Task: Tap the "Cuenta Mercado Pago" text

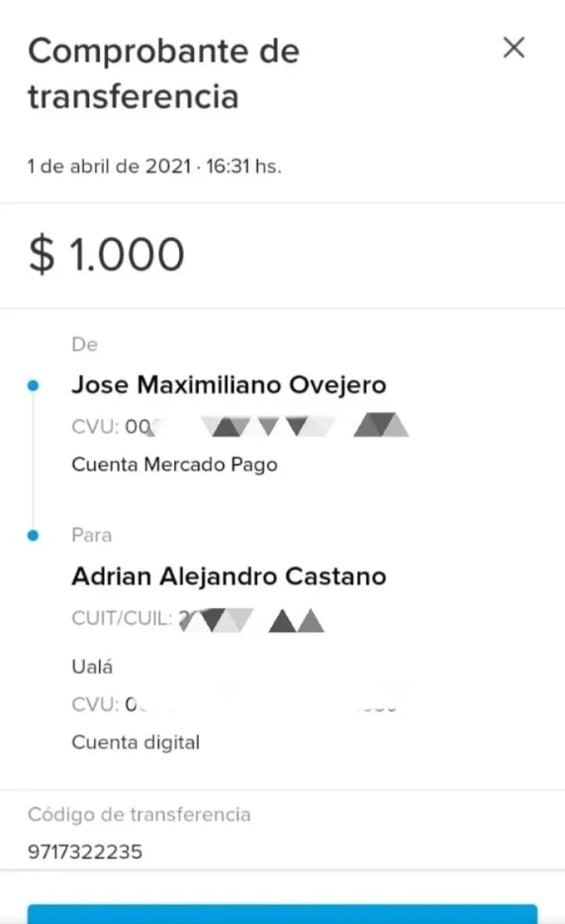Action: click(x=174, y=465)
